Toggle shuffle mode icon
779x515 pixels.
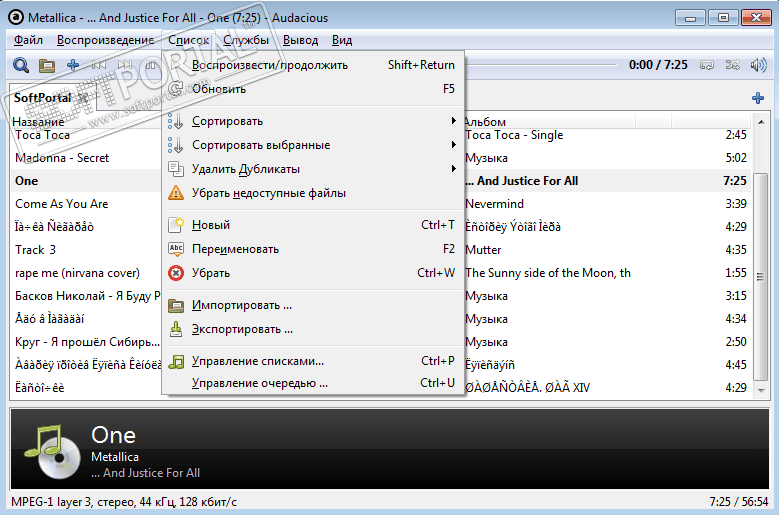[732, 65]
